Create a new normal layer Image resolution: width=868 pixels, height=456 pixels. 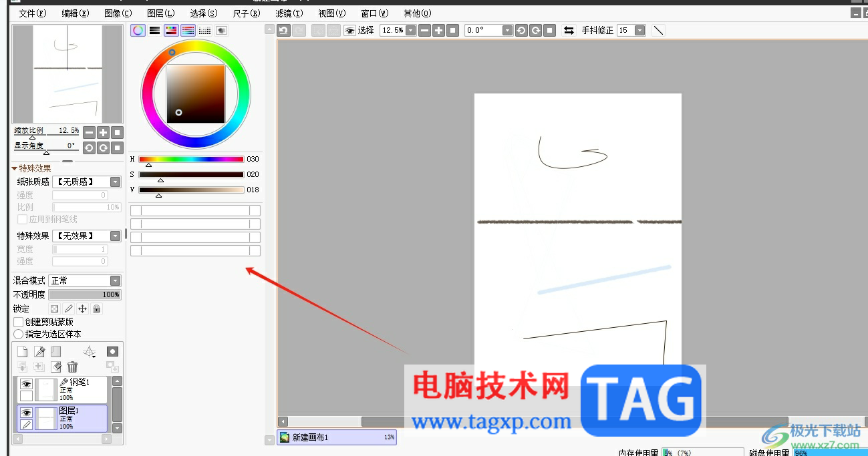pyautogui.click(x=22, y=352)
